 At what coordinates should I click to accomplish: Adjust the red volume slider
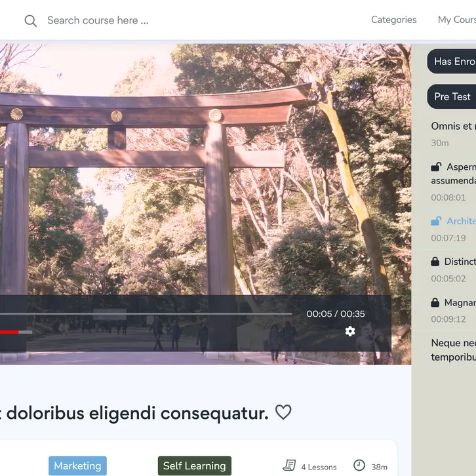tap(13, 332)
